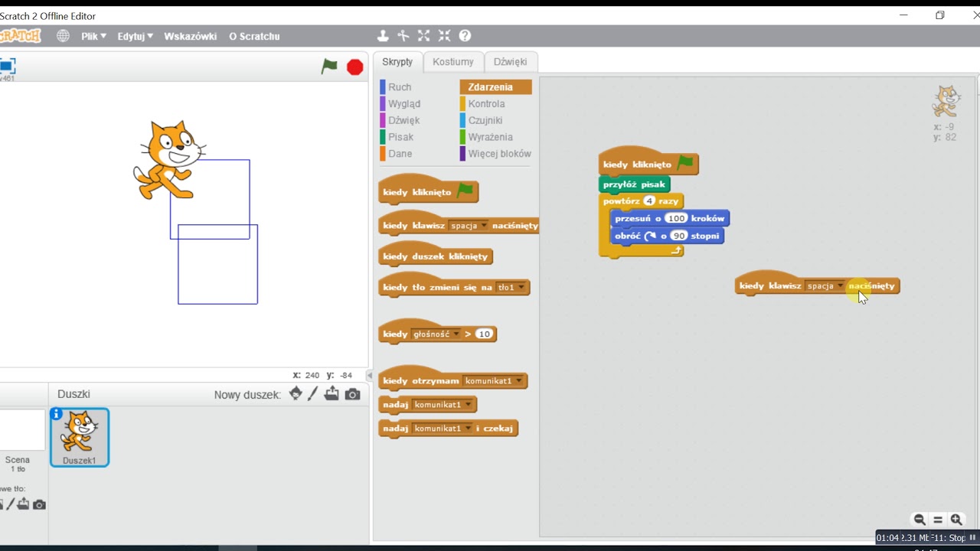Viewport: 980px width, 551px height.
Task: Select the Zdarzenia block category
Action: pos(495,87)
